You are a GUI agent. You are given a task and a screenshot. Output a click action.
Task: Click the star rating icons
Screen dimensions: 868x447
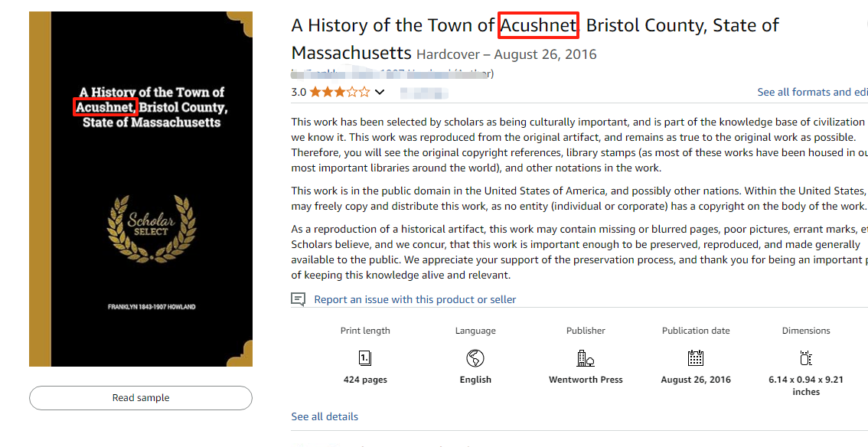340,92
